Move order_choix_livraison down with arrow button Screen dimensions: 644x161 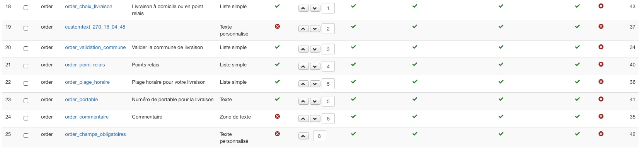pyautogui.click(x=315, y=8)
